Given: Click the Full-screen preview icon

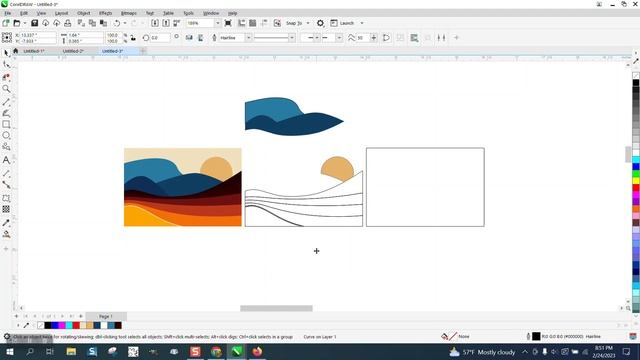Looking at the screenshot, I should point(228,23).
